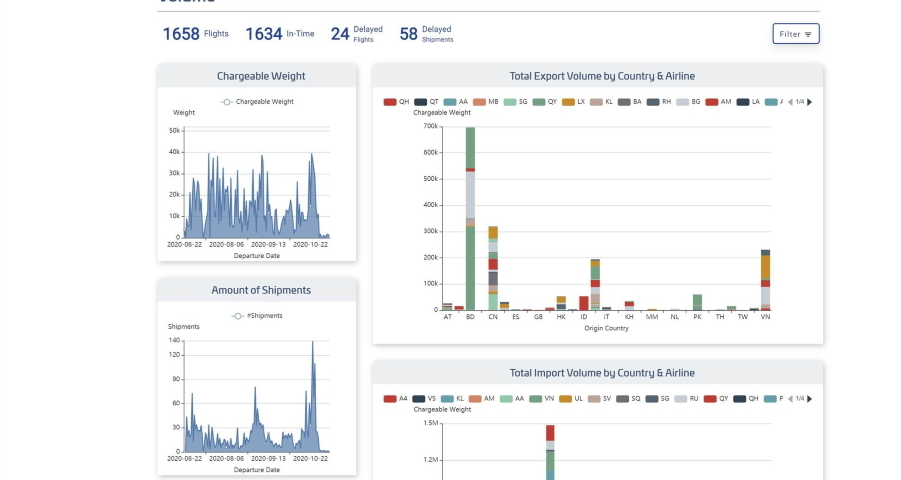Image resolution: width=901 pixels, height=480 pixels.
Task: Click the CN export volume bar
Action: (493, 270)
